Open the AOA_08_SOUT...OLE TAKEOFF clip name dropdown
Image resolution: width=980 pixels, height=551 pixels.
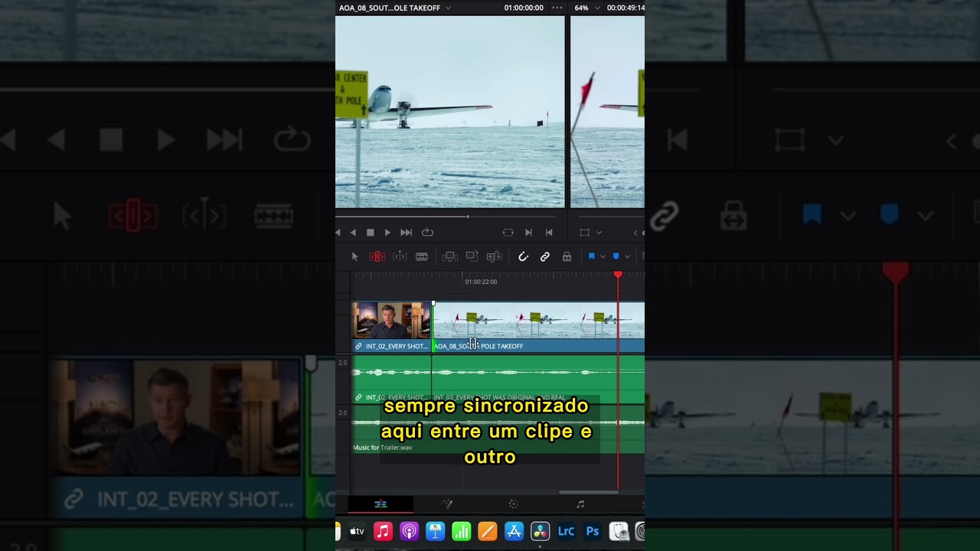pos(448,8)
